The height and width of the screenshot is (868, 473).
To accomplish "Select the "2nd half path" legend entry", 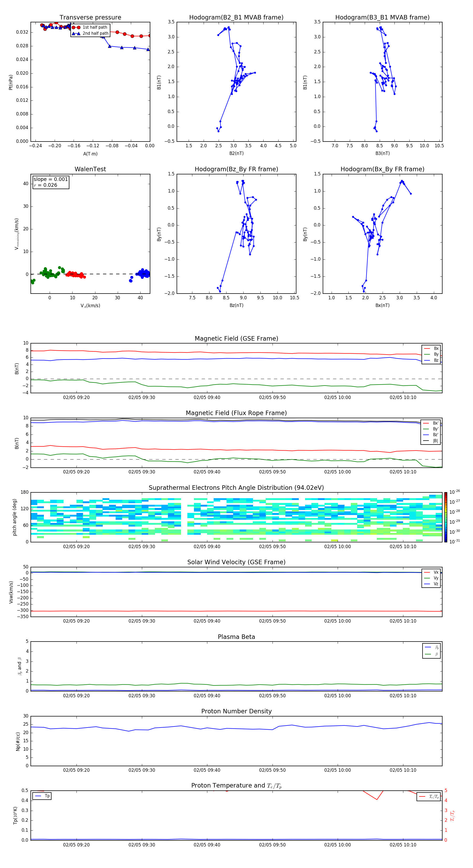I will pyautogui.click(x=90, y=33).
